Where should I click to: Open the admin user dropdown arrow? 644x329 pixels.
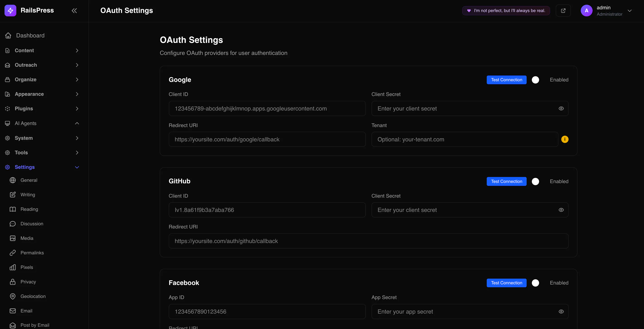pyautogui.click(x=629, y=10)
